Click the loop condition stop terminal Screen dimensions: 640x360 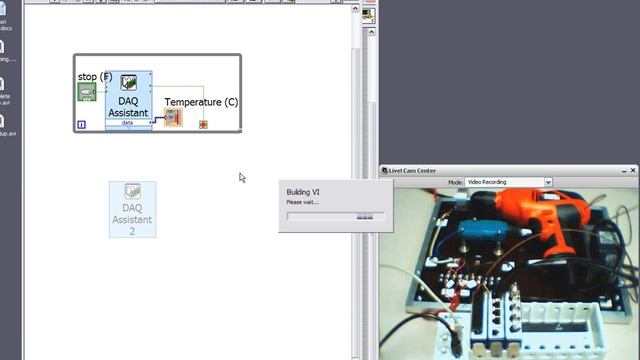[203, 124]
